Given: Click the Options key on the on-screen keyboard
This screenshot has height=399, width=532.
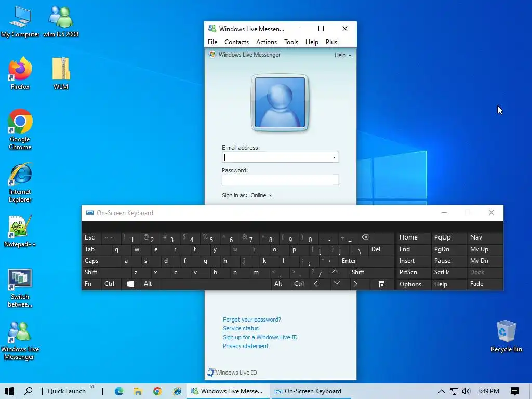Looking at the screenshot, I should [x=413, y=284].
